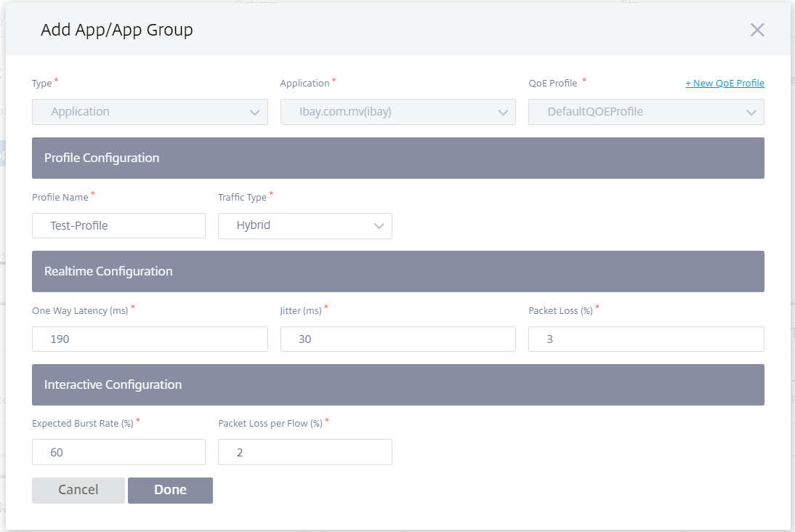The image size is (795, 532).
Task: Click the Profile Configuration section header
Action: point(398,158)
